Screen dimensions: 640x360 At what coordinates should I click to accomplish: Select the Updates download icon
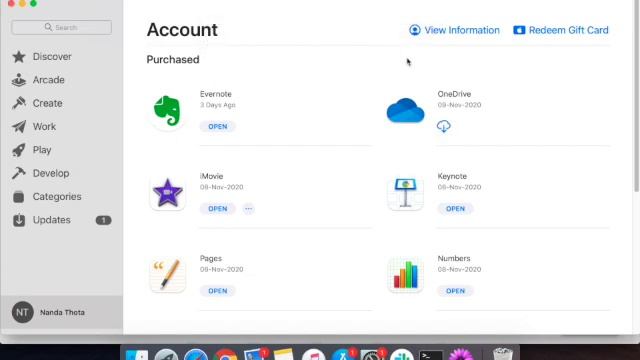[19, 220]
